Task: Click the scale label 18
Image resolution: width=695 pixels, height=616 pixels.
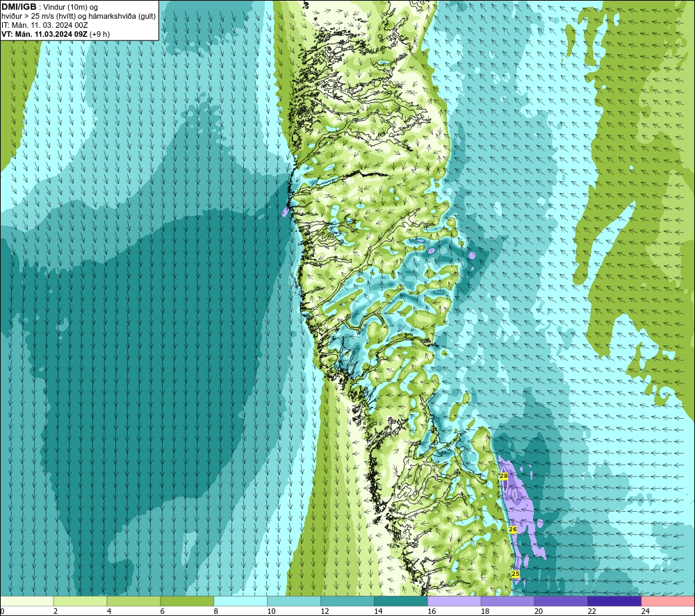Action: point(485,611)
